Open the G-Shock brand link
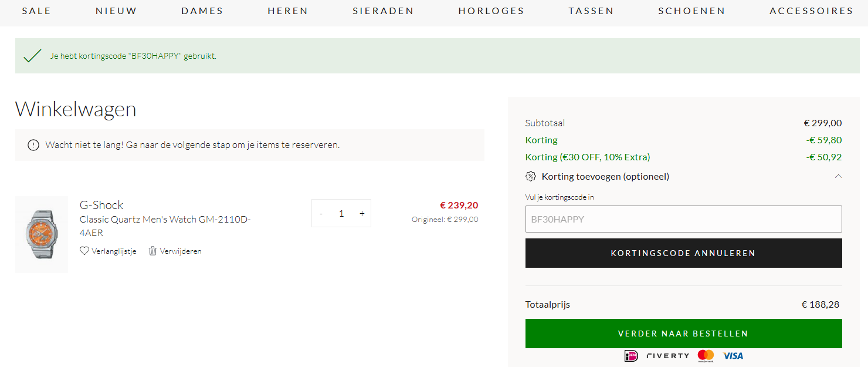Screen dimensions: 868x367 coord(101,205)
